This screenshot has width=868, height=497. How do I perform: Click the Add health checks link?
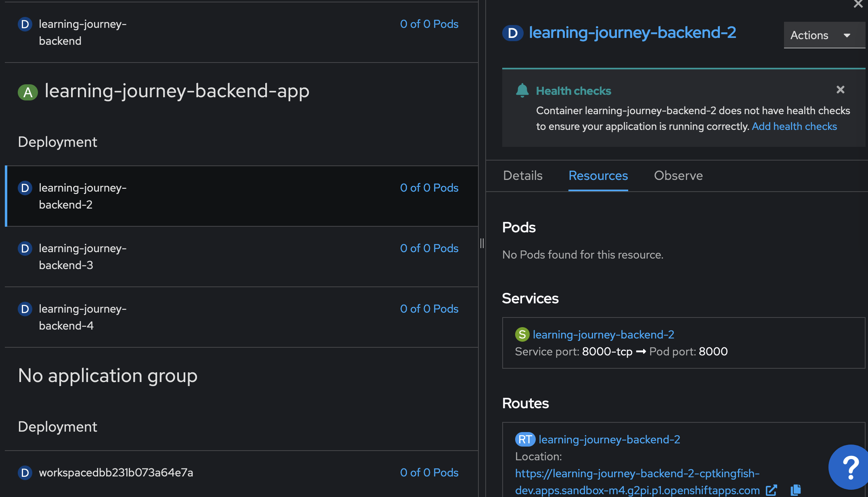(x=794, y=126)
